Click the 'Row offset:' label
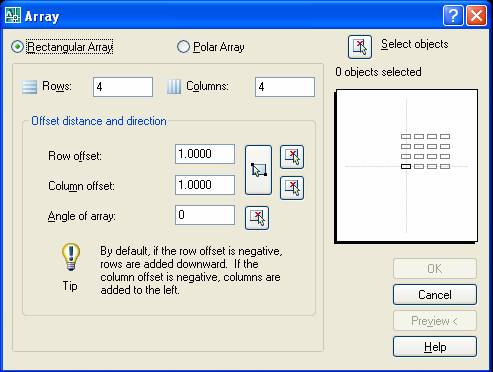 click(x=75, y=156)
